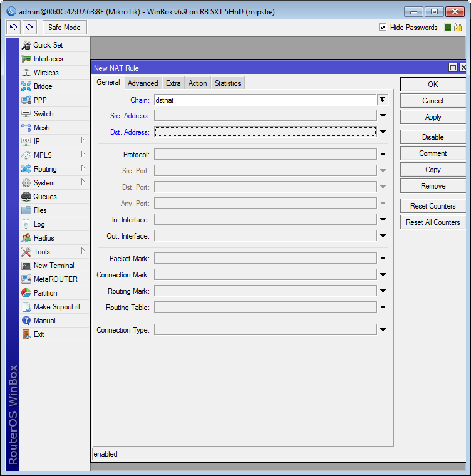Expand the Connection Mark field arrow
The image size is (471, 476).
[x=383, y=275]
